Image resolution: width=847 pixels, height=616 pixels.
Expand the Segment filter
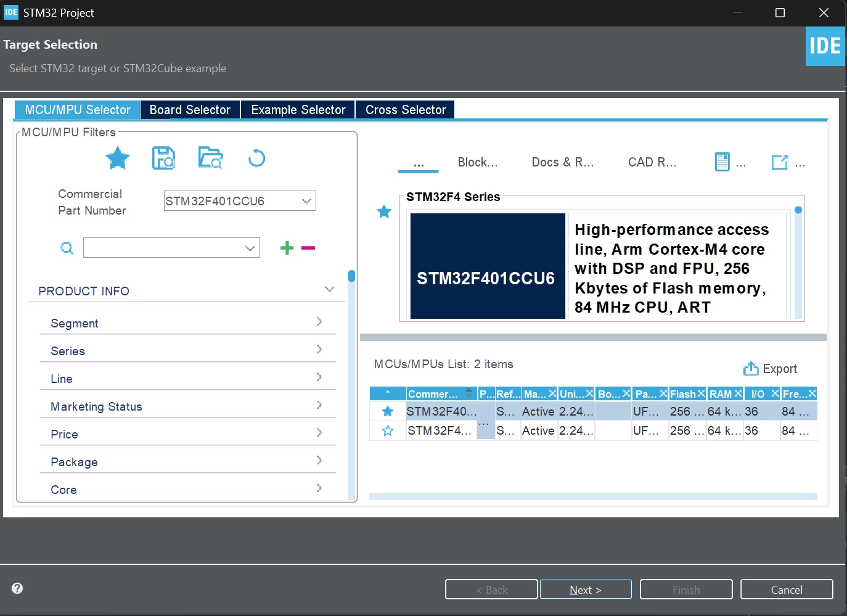click(x=319, y=321)
